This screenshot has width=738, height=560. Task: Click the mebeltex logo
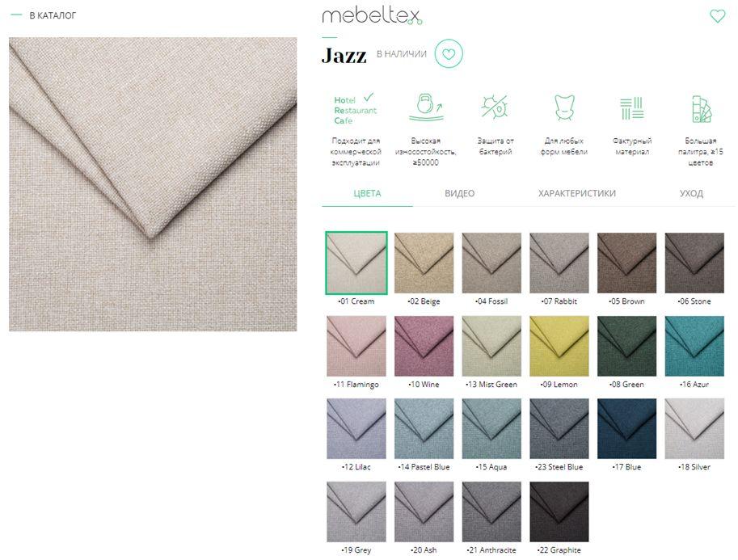(372, 16)
